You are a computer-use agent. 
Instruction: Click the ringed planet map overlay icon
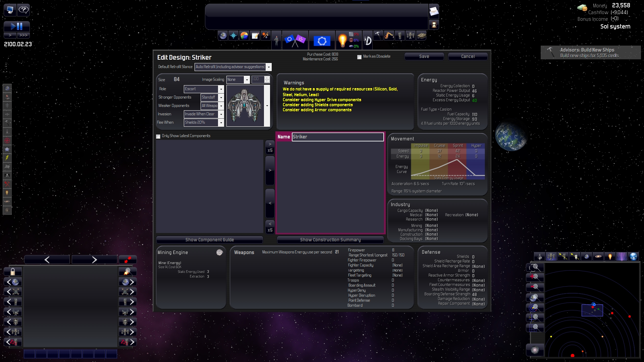point(598,257)
